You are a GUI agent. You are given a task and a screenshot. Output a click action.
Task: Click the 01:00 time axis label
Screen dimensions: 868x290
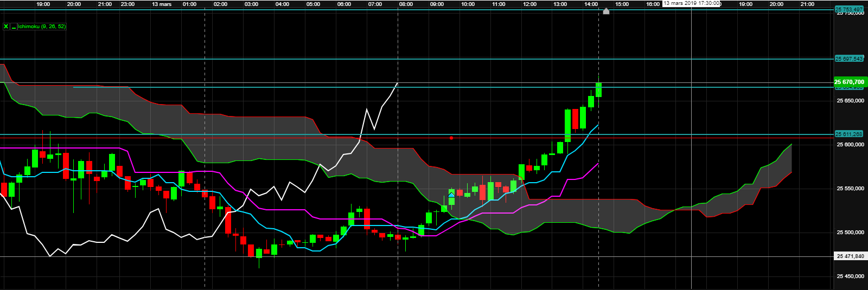point(190,4)
